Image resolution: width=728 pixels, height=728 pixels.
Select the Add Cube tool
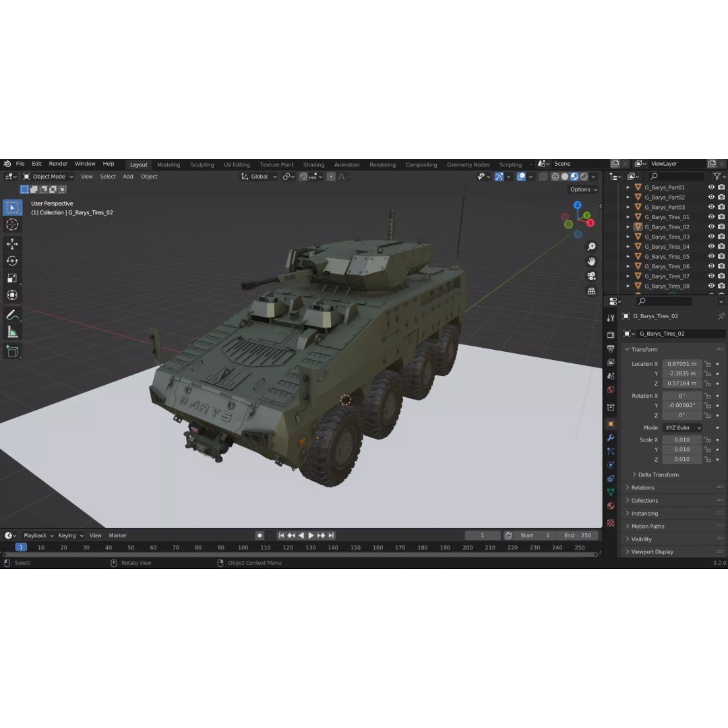(13, 351)
